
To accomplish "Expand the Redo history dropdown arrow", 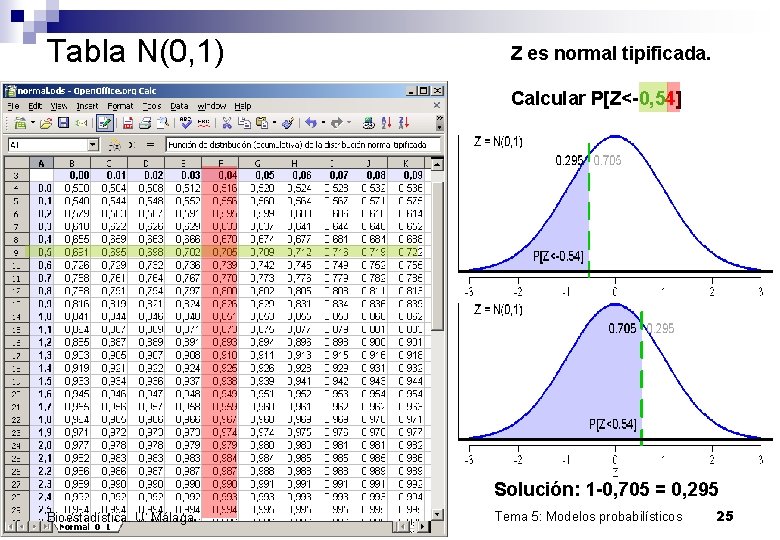I will pyautogui.click(x=349, y=123).
